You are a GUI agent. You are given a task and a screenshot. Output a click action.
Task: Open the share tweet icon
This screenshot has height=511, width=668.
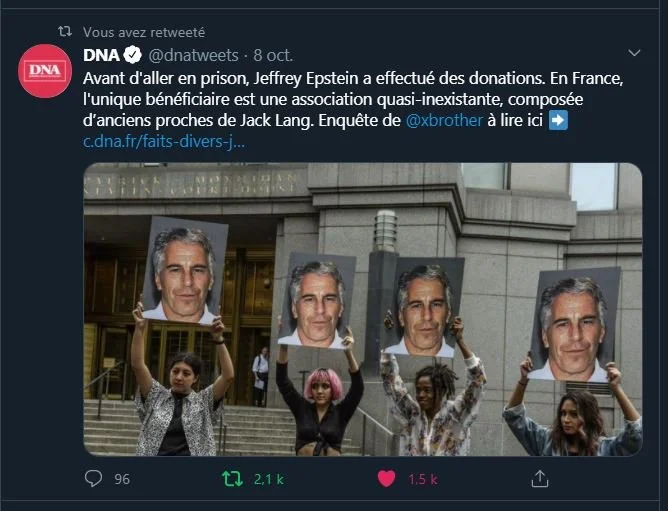[x=540, y=479]
